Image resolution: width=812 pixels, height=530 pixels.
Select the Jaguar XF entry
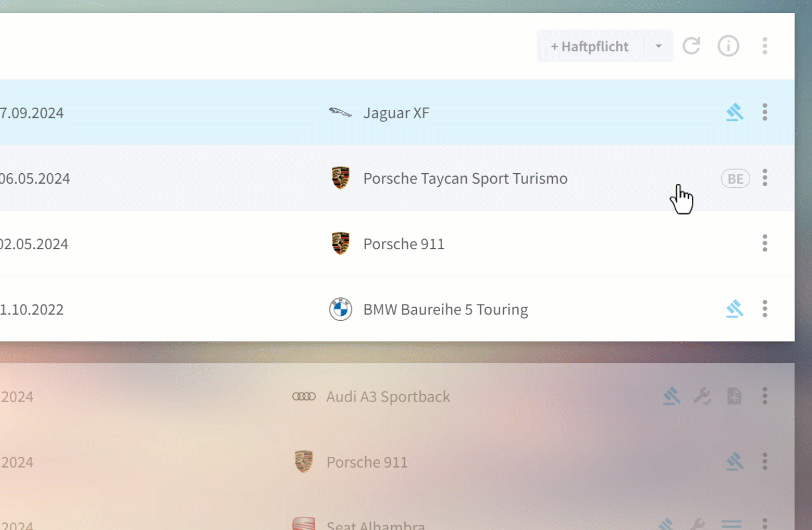396,113
